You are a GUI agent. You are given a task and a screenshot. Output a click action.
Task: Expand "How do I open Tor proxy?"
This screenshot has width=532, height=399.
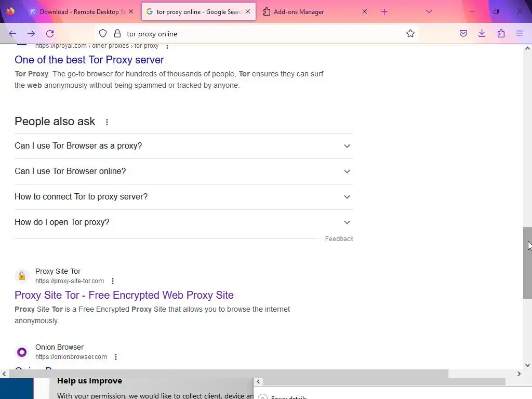[x=184, y=222]
